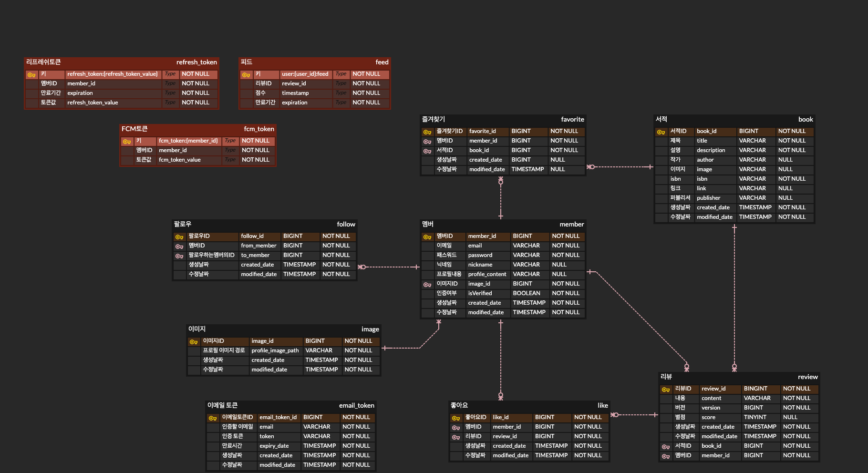Click the TINYINT type of score column
This screenshot has height=473, width=868.
click(755, 417)
